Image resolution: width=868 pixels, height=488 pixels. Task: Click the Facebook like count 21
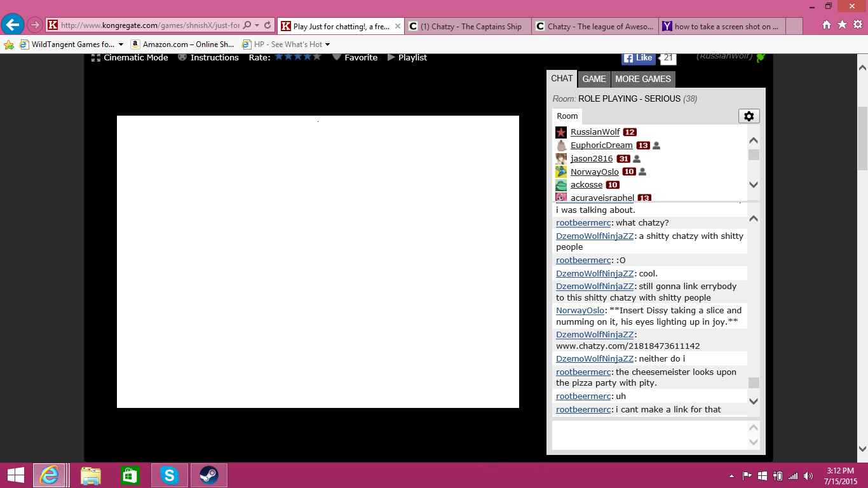[x=668, y=58]
